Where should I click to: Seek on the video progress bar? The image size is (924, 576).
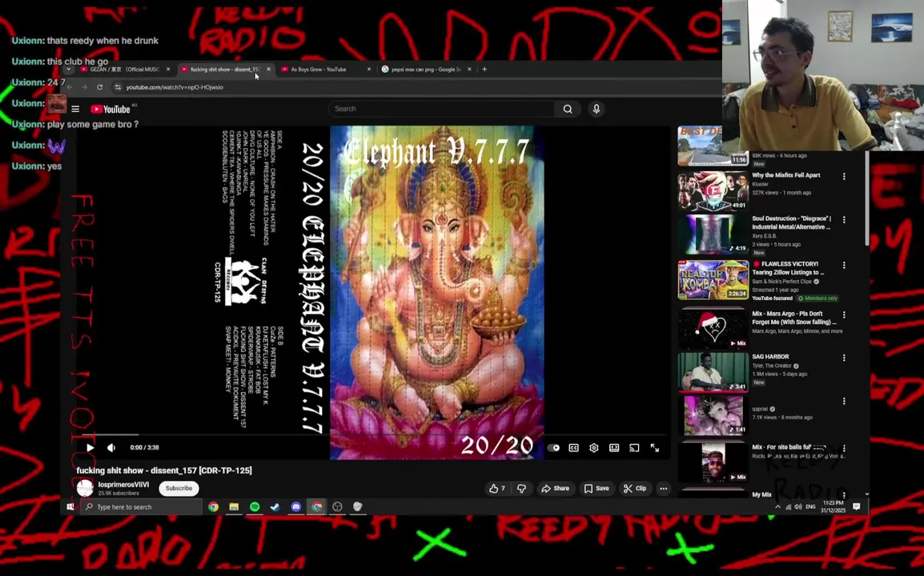click(x=374, y=434)
